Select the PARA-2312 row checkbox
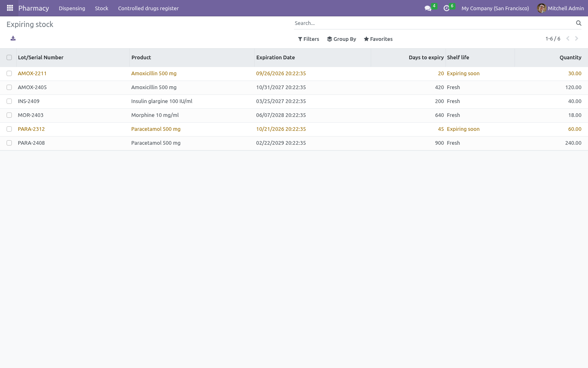Image resolution: width=588 pixels, height=368 pixels. 9,129
